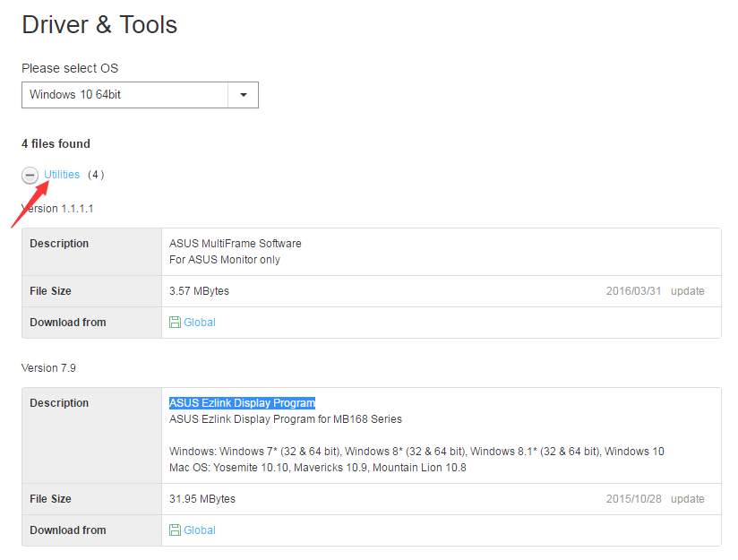The width and height of the screenshot is (738, 560).
Task: Open the Utilities category link
Action: point(62,174)
